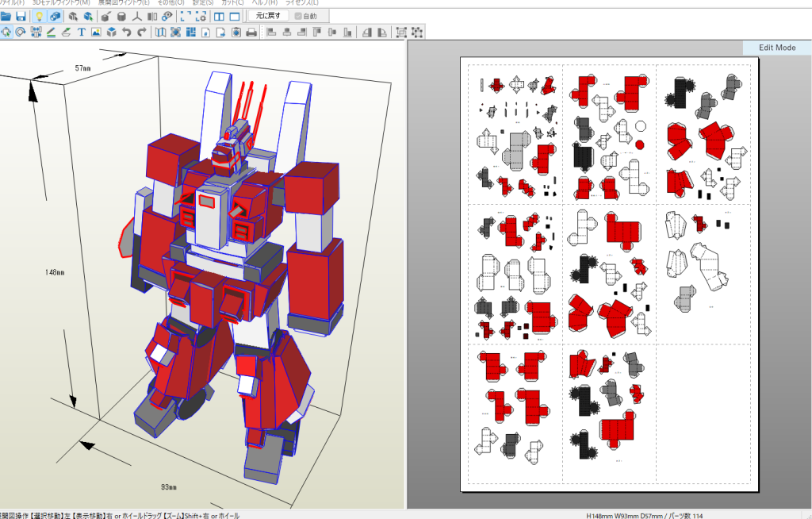Screen dimensions: 812x519
Task: Print the pattern with the printer icon
Action: coord(251,33)
